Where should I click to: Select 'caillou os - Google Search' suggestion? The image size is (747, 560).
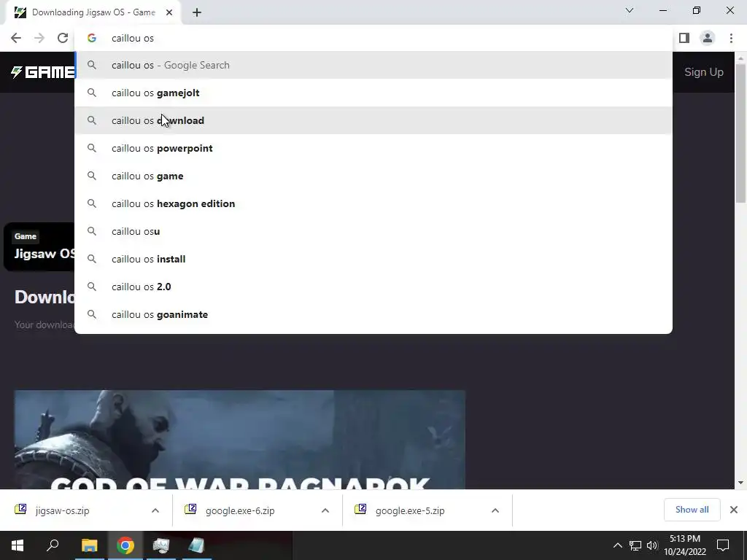pyautogui.click(x=373, y=65)
